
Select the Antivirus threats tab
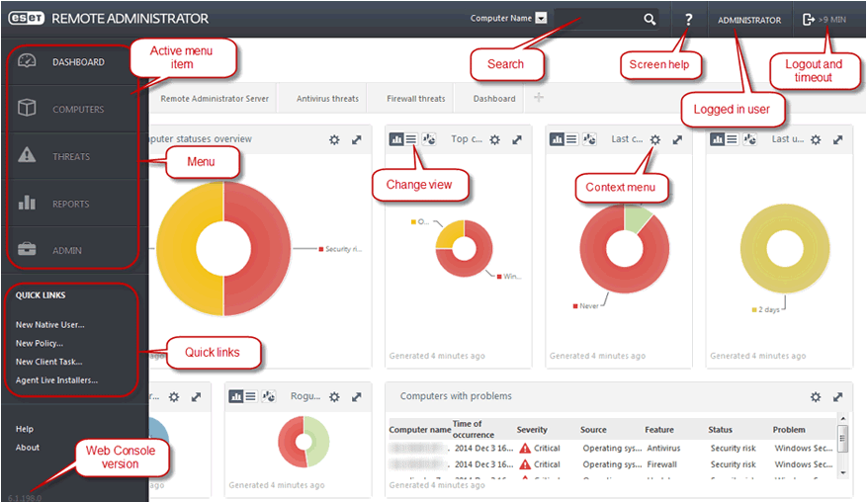pos(327,99)
